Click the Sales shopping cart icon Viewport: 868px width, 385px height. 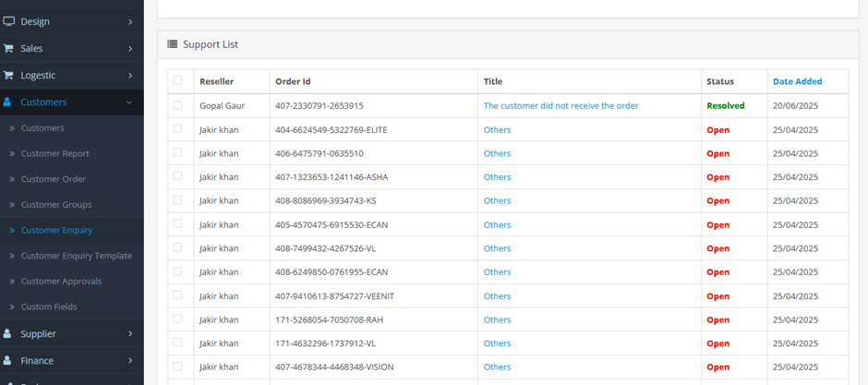(9, 48)
